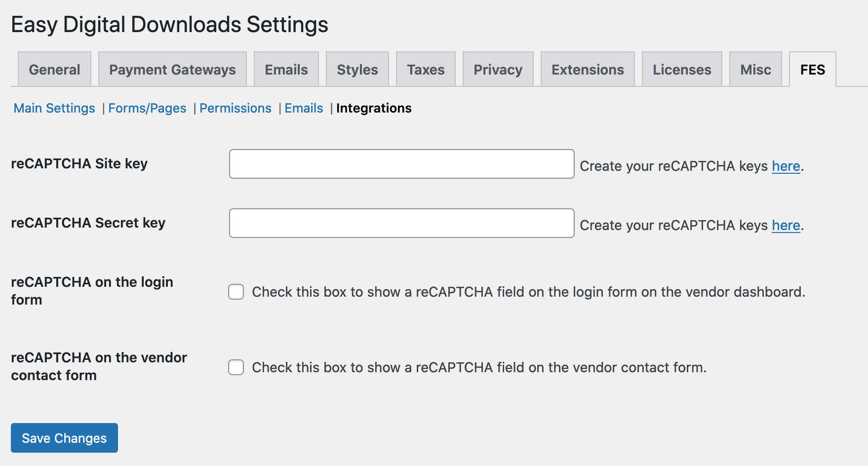Open Main Settings sub-section link
Viewport: 868px width, 466px height.
click(x=54, y=108)
